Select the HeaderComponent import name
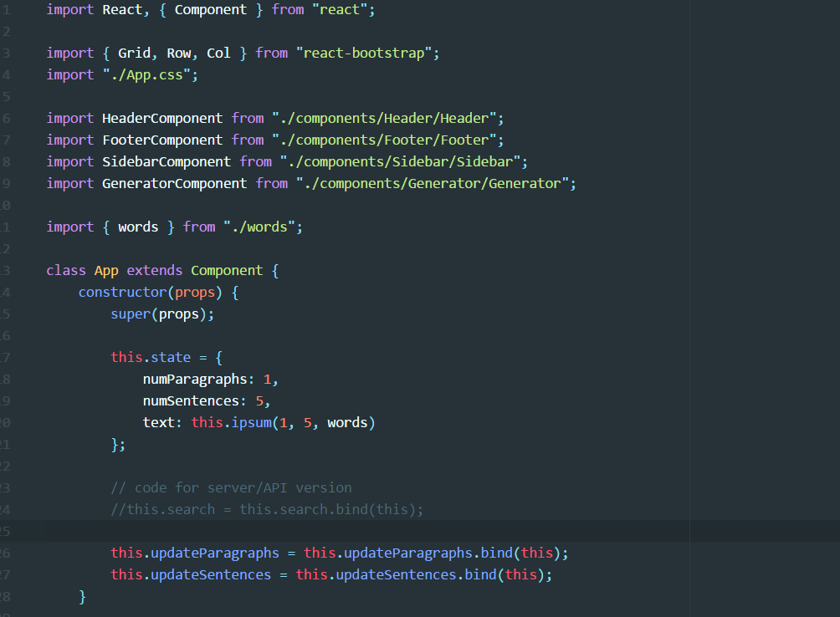This screenshot has height=617, width=840. click(x=162, y=118)
